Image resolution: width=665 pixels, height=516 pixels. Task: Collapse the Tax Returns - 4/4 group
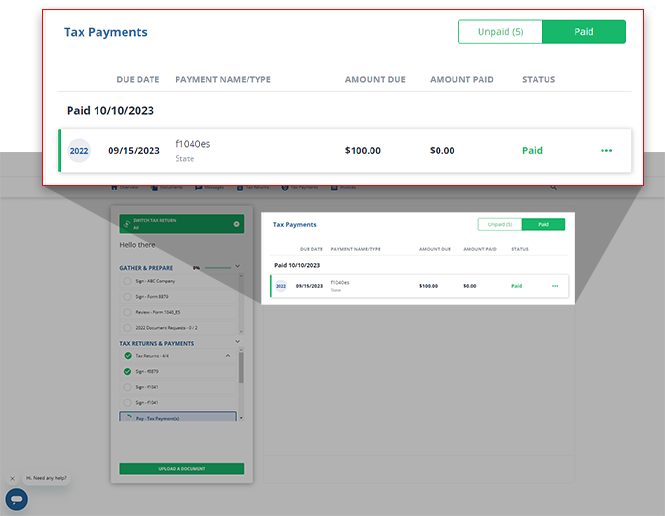[x=228, y=356]
